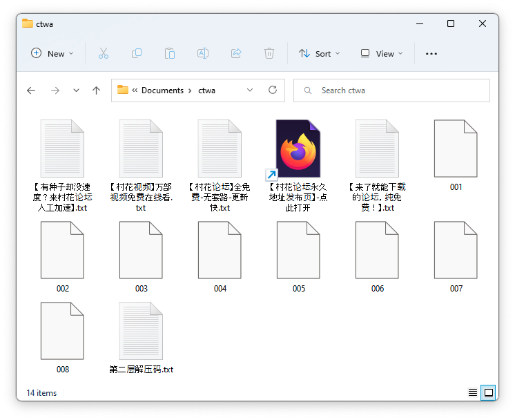The width and height of the screenshot is (515, 420).
Task: Click the Cut scissors icon in toolbar
Action: point(104,53)
